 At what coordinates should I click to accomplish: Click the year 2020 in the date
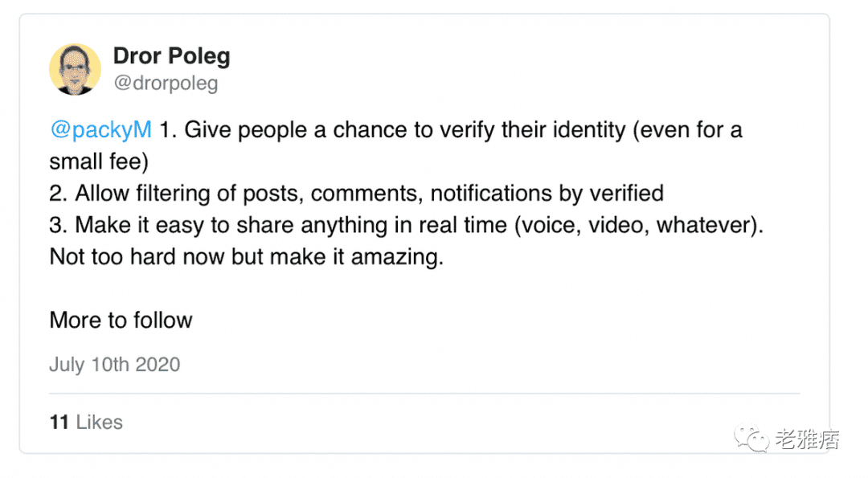coord(158,365)
